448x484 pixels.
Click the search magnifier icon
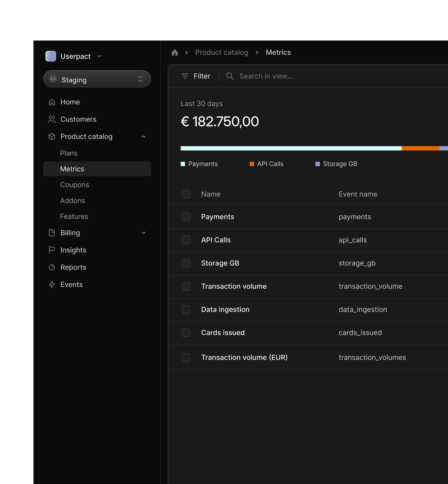pos(229,76)
